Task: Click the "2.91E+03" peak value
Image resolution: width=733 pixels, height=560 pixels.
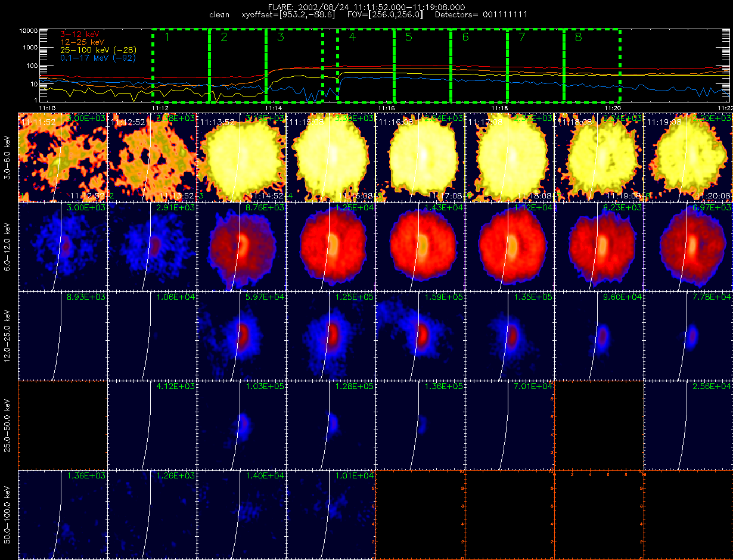Action: click(176, 207)
